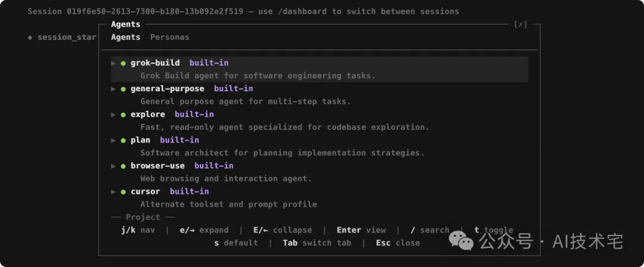
Task: Click the Project section divider label
Action: pyautogui.click(x=143, y=217)
